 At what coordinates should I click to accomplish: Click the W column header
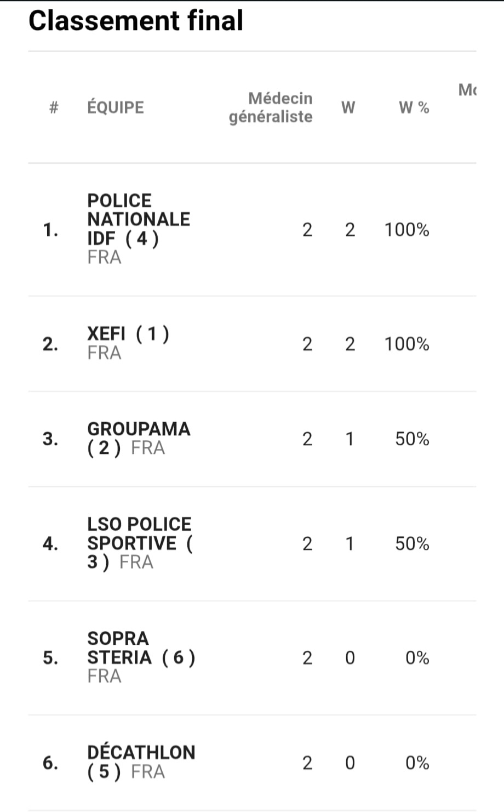tap(348, 107)
